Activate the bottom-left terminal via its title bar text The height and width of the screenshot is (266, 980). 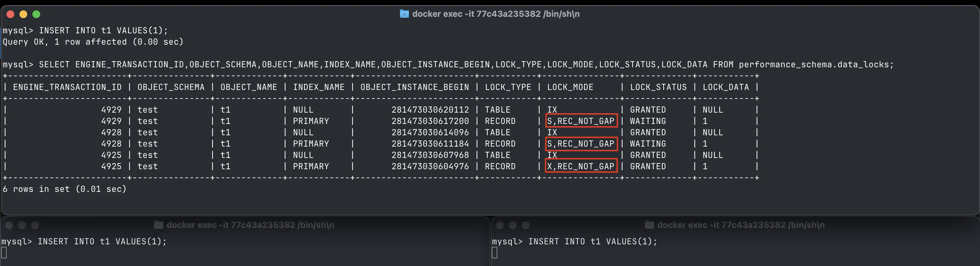coord(250,225)
